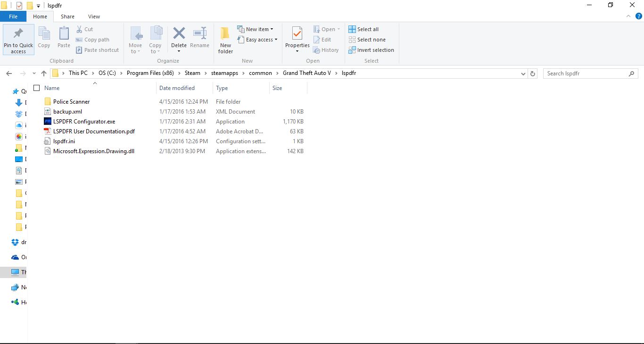
Task: Switch to the Share ribbon tab
Action: [67, 16]
